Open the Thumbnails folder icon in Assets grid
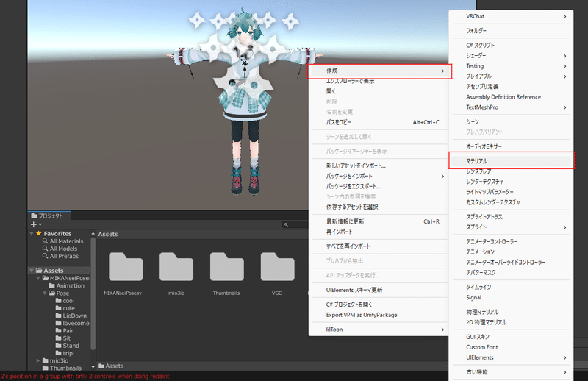Screen dimensions: 588x381 [x=227, y=266]
